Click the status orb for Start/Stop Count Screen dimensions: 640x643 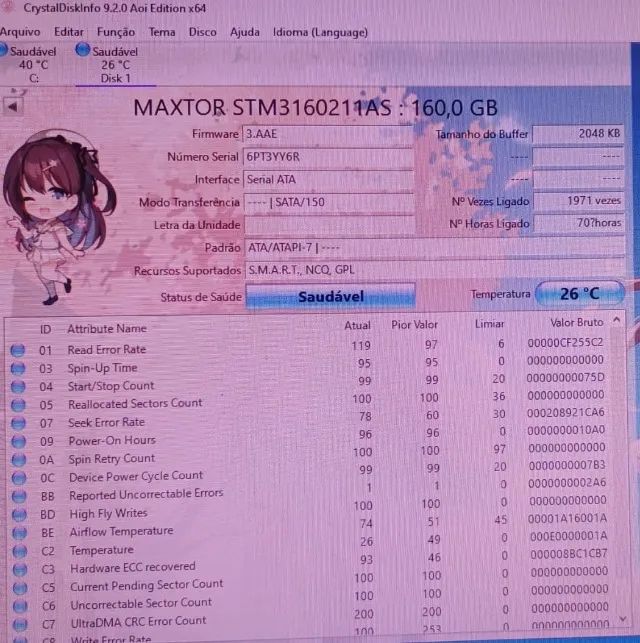(x=18, y=387)
